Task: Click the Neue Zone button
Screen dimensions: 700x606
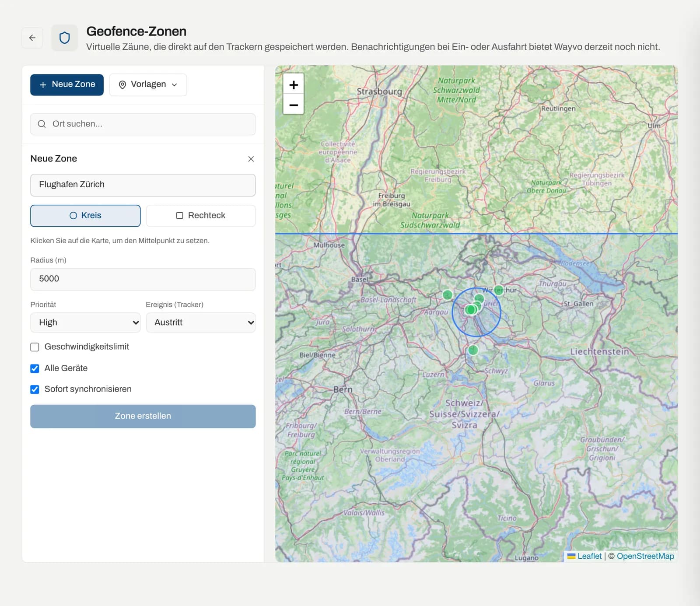Action: pyautogui.click(x=67, y=84)
